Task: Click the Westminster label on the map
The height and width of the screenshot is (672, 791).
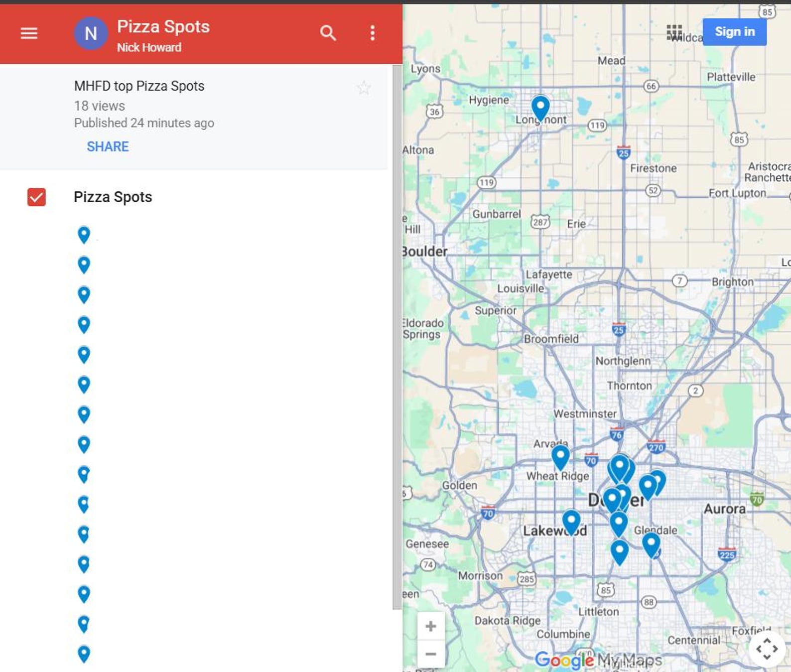Action: (585, 414)
